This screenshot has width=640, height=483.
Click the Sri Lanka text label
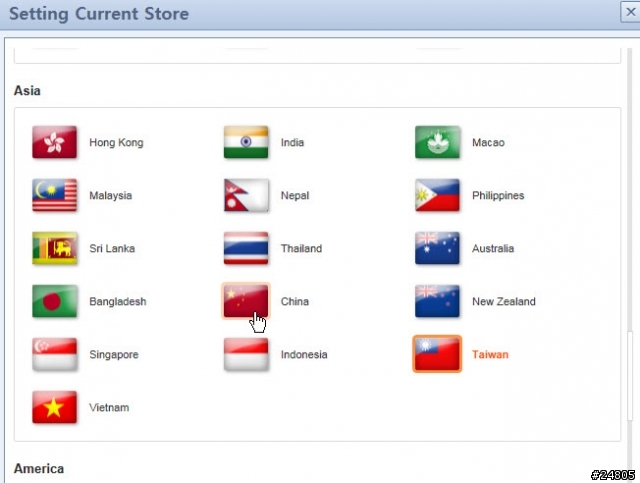click(x=112, y=249)
